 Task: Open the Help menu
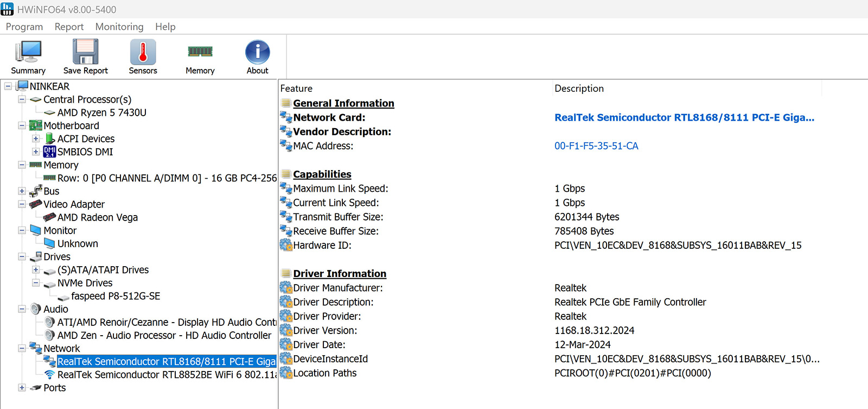click(165, 27)
